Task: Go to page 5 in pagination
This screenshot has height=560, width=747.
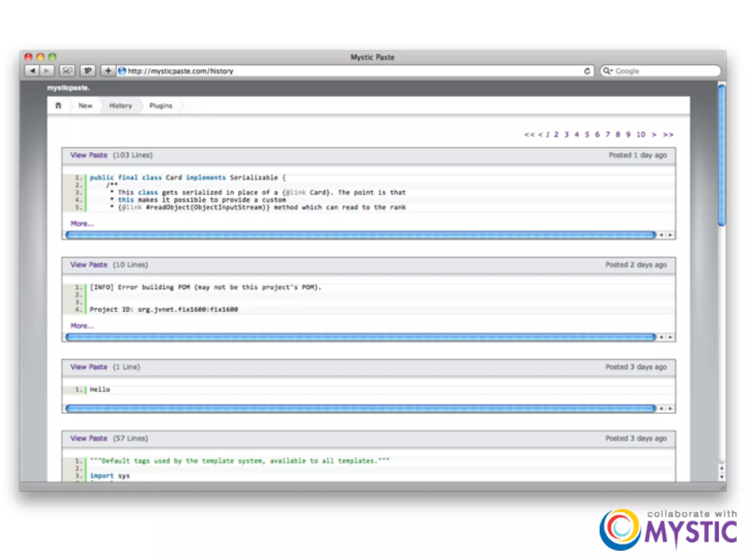Action: [587, 135]
